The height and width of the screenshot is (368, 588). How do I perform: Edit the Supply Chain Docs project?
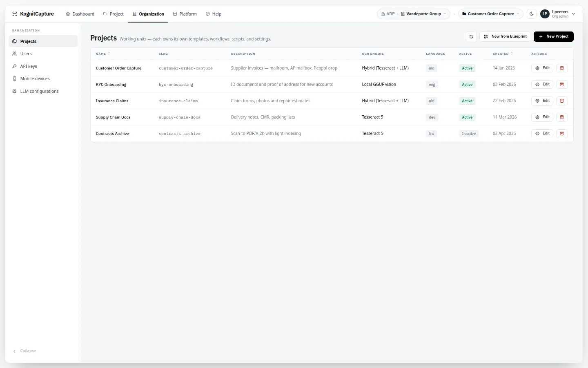tap(542, 117)
